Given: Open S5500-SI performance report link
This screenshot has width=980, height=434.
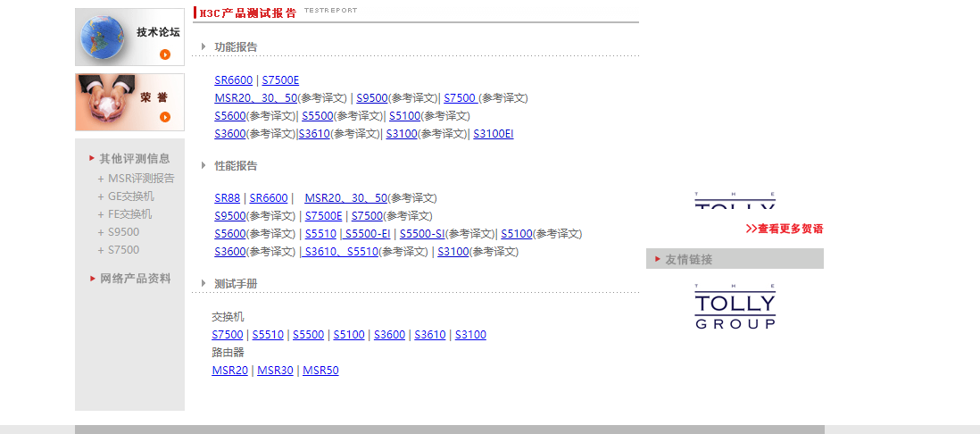Looking at the screenshot, I should (422, 234).
